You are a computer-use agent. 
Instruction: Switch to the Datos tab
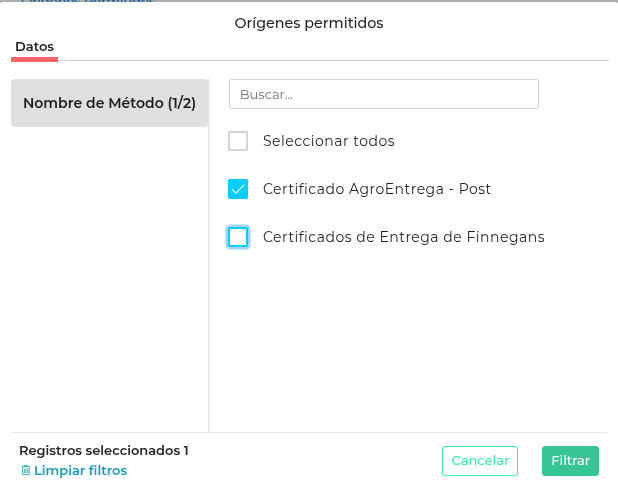click(34, 47)
